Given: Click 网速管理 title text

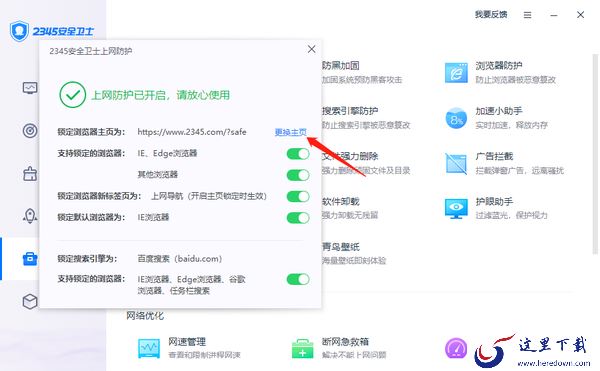Looking at the screenshot, I should 187,342.
